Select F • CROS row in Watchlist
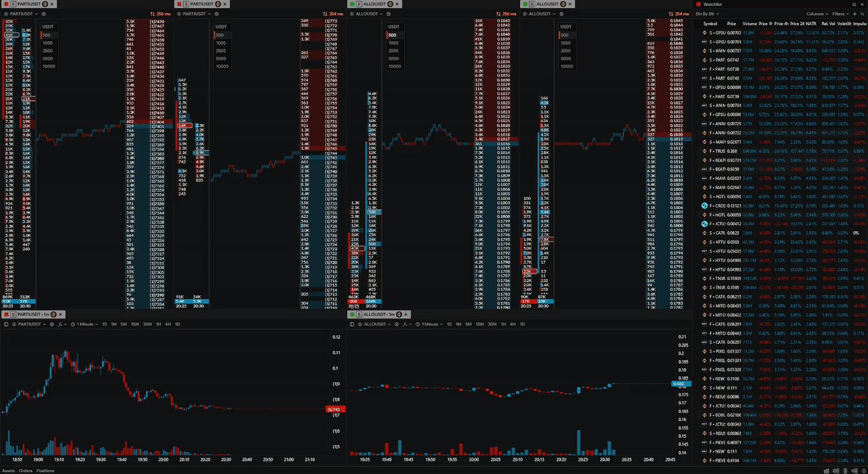The height and width of the screenshot is (474, 868). pos(781,205)
